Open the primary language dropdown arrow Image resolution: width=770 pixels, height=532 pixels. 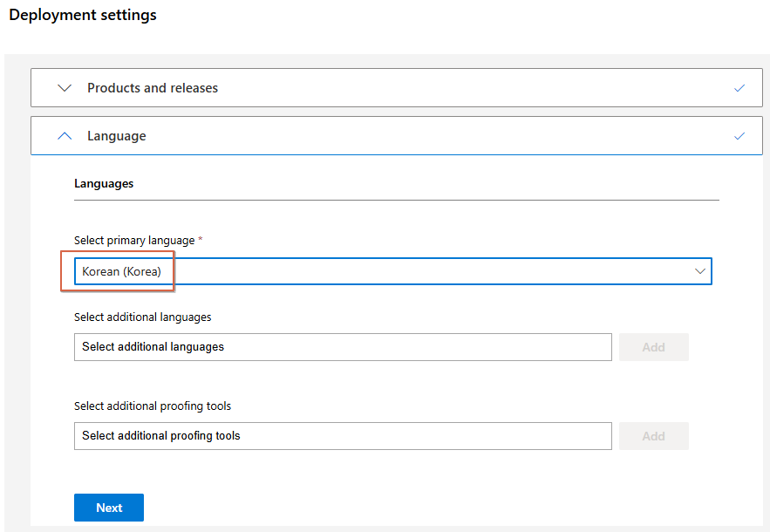(699, 271)
